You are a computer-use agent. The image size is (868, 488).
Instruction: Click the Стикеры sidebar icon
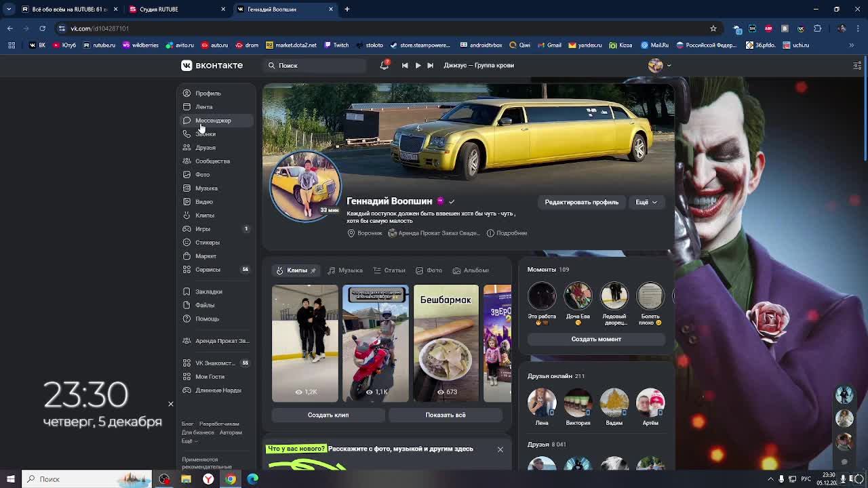point(187,242)
